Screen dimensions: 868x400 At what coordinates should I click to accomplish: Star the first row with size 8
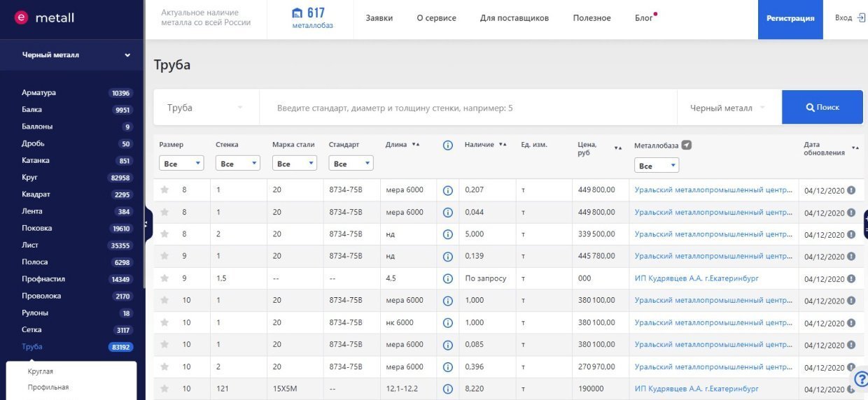click(164, 190)
